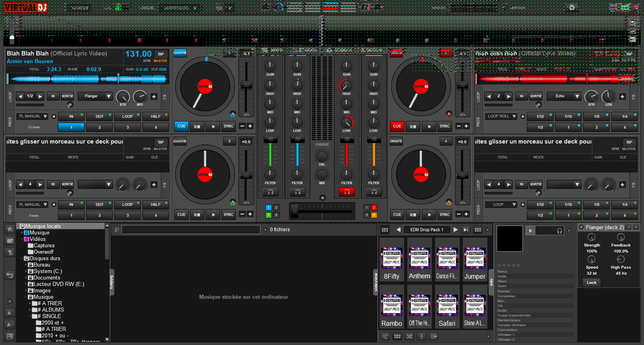The height and width of the screenshot is (345, 644).
Task: Click the plus icon beside Echo effect on deck 2
Action: click(x=622, y=97)
